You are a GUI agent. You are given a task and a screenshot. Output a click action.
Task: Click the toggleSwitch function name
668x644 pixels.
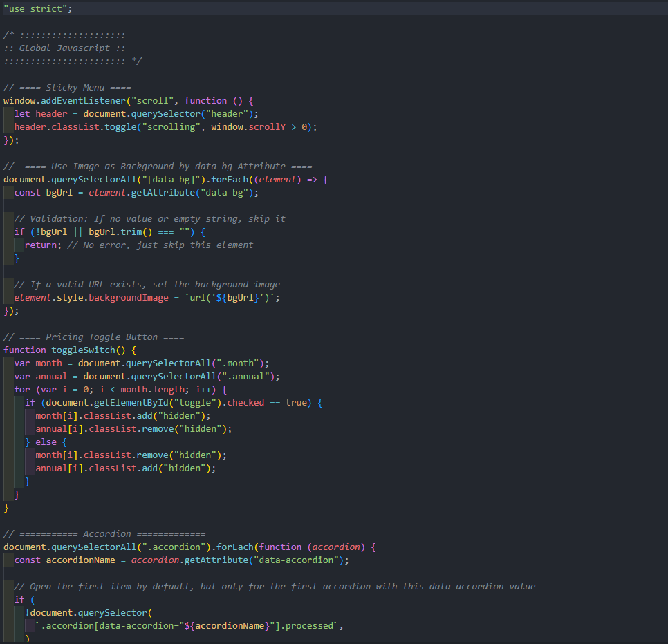click(76, 350)
